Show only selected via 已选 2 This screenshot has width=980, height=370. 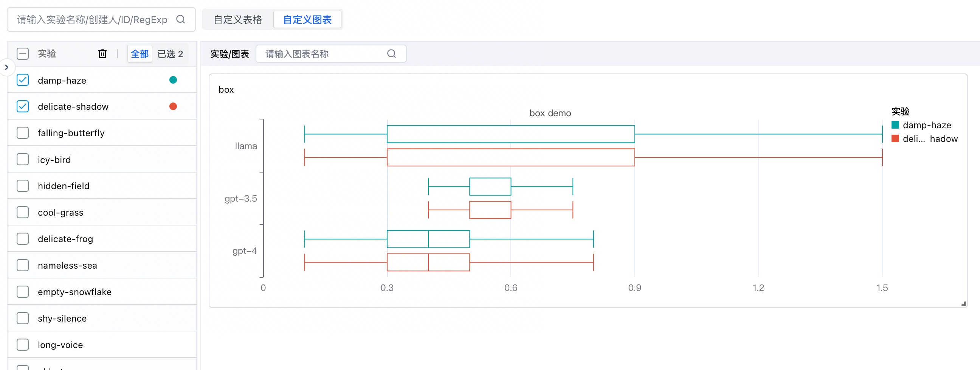click(x=170, y=54)
